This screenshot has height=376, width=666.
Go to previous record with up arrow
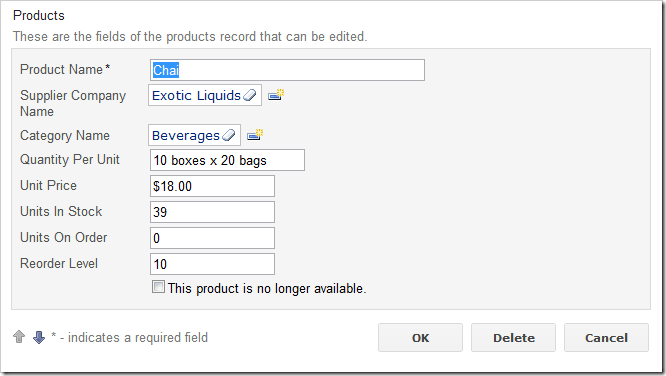click(x=19, y=337)
